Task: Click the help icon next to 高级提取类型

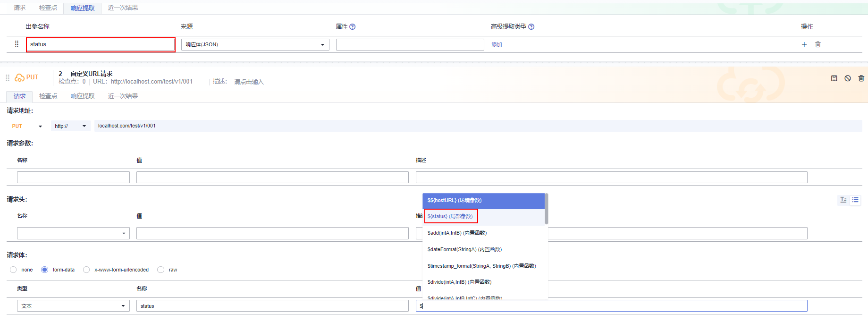Action: 531,27
